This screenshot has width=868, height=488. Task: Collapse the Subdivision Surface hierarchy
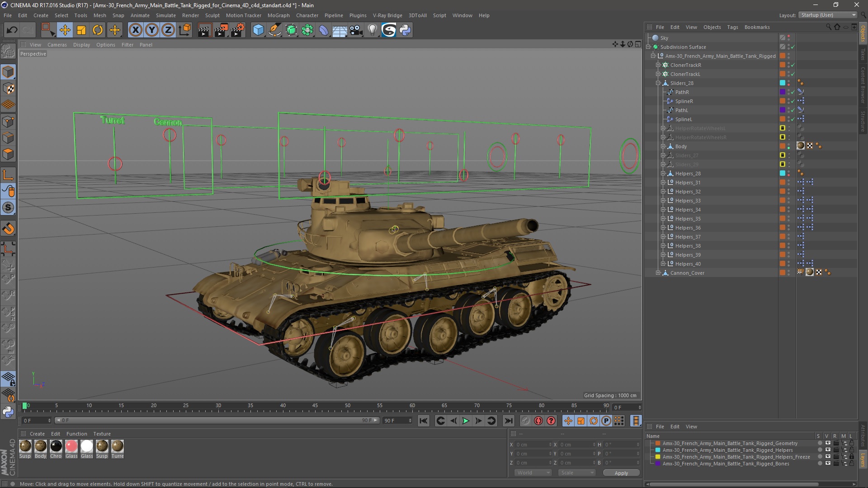[x=648, y=47]
